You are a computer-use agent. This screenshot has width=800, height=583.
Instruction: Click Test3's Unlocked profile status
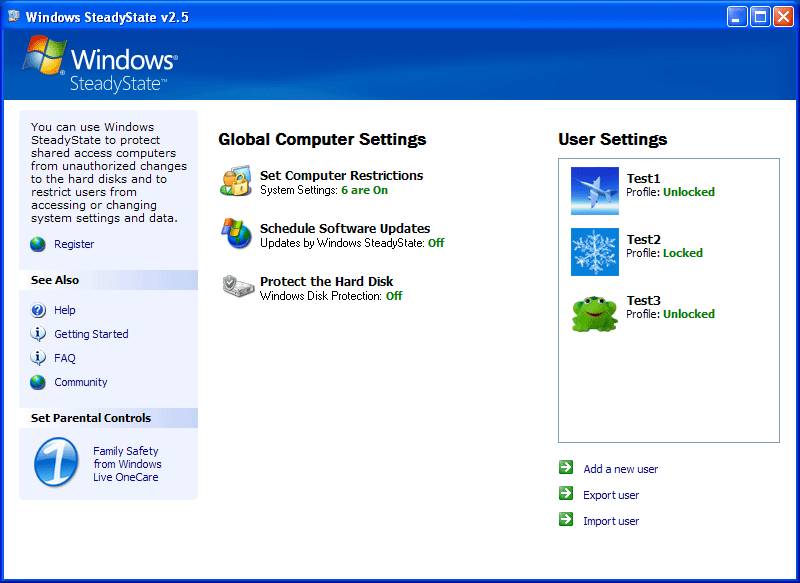click(x=689, y=314)
